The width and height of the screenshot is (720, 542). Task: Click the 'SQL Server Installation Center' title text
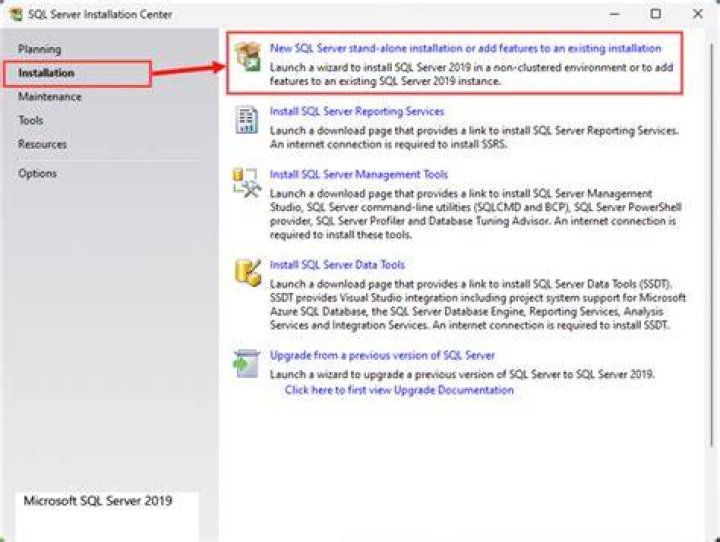tap(100, 14)
